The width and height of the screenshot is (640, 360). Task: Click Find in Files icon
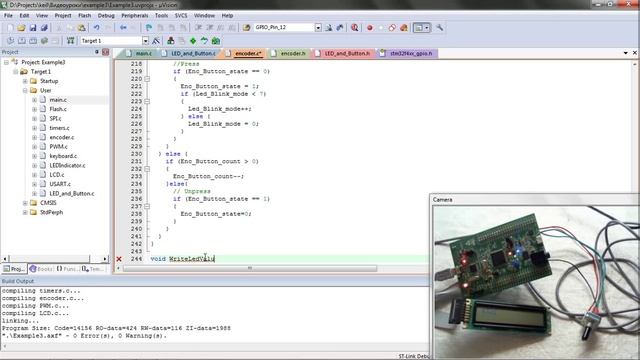click(x=246, y=28)
